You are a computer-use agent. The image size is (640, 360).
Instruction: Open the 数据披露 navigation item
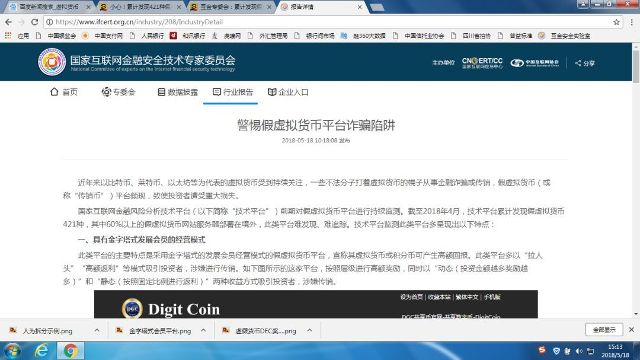pos(178,92)
